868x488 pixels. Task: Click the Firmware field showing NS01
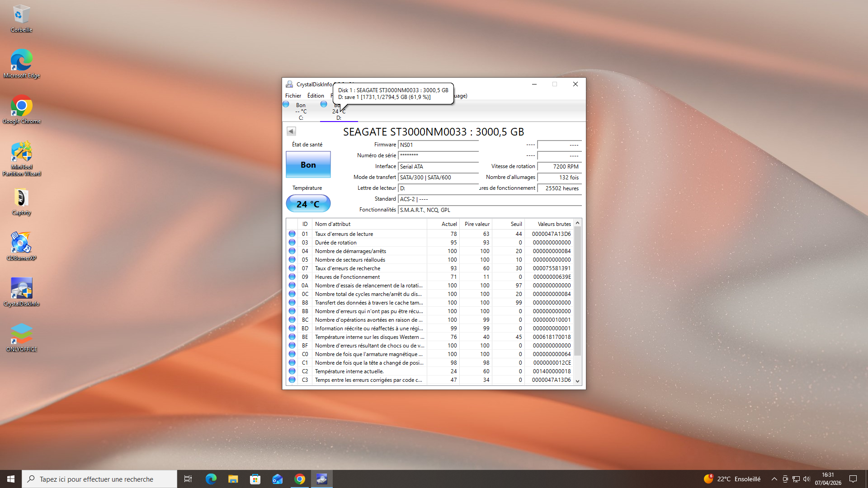(438, 145)
